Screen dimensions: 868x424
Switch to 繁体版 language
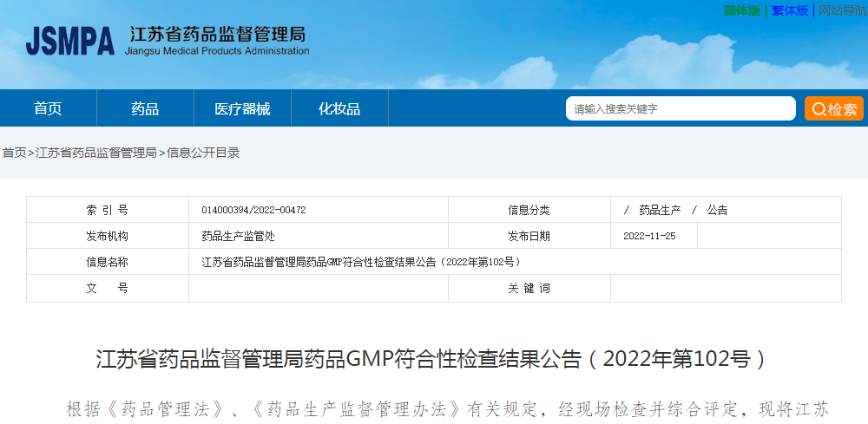click(790, 10)
